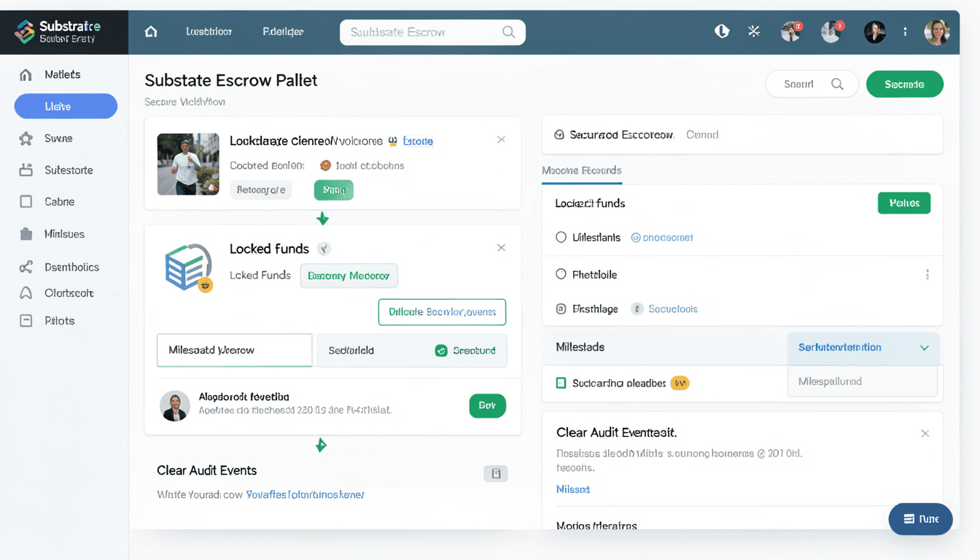980x560 pixels.
Task: Click the Substrate logo icon
Action: point(25,31)
